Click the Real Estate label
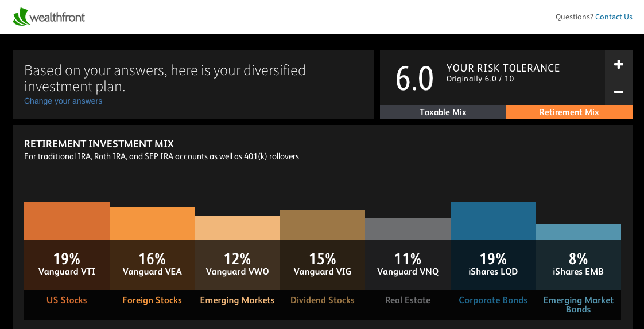Image resolution: width=644 pixels, height=329 pixels. pos(408,300)
